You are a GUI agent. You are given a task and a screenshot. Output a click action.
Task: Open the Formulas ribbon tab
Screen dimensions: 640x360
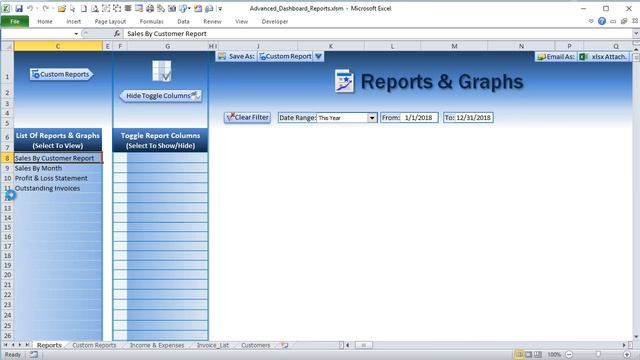pyautogui.click(x=151, y=22)
